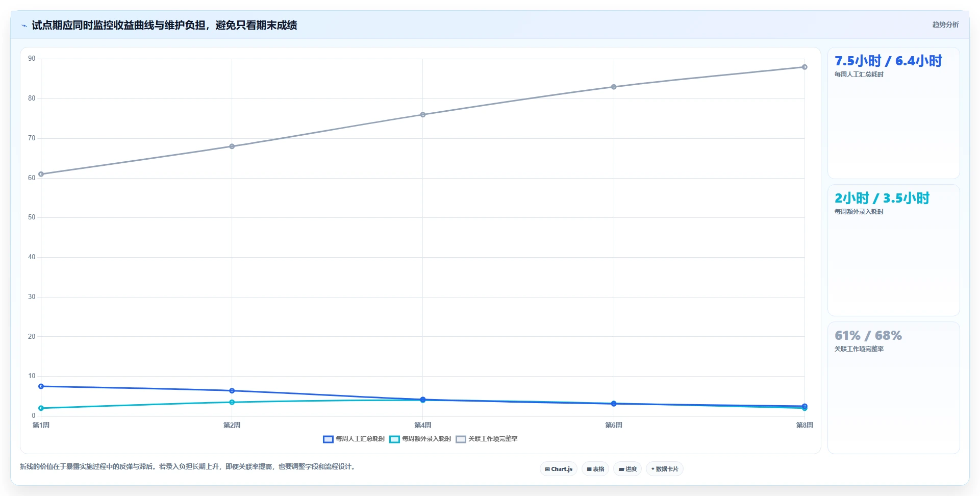The height and width of the screenshot is (496, 980).
Task: Click the 第6周 x-axis label
Action: coord(614,426)
